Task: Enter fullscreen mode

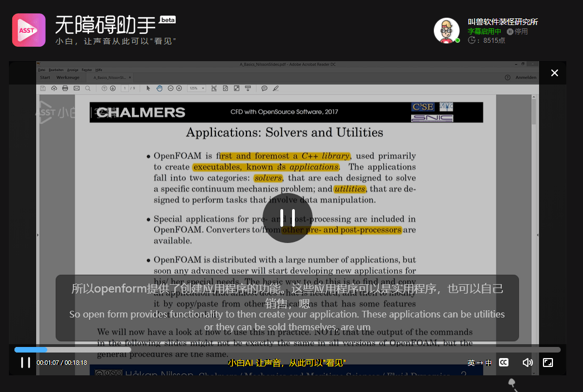Action: coord(548,363)
